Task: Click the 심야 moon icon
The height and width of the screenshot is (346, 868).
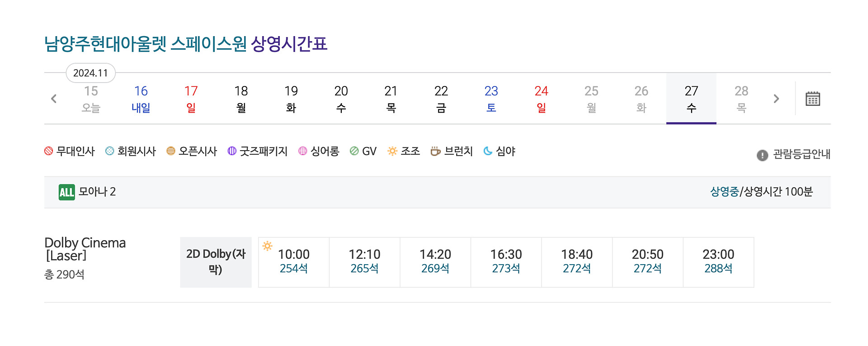Action: [x=488, y=151]
